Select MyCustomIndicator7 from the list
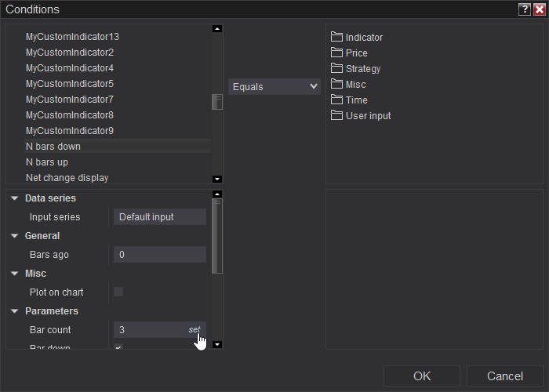The height and width of the screenshot is (392, 549). click(70, 100)
